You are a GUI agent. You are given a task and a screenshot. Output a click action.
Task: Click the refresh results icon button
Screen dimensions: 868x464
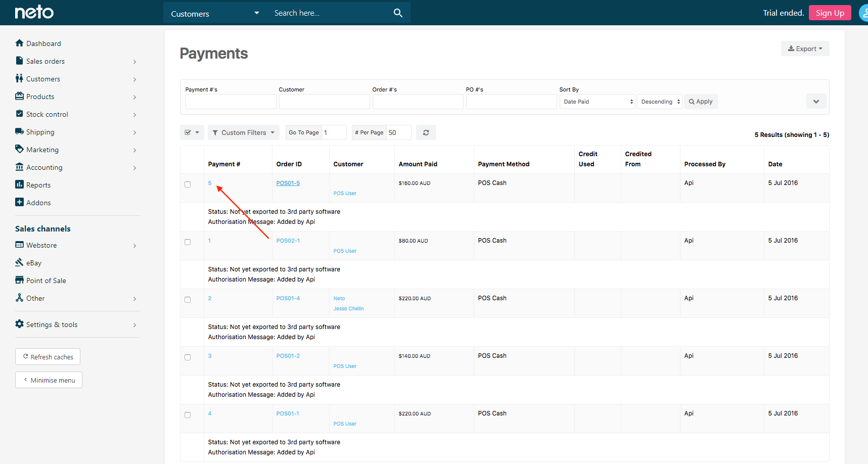pos(426,132)
